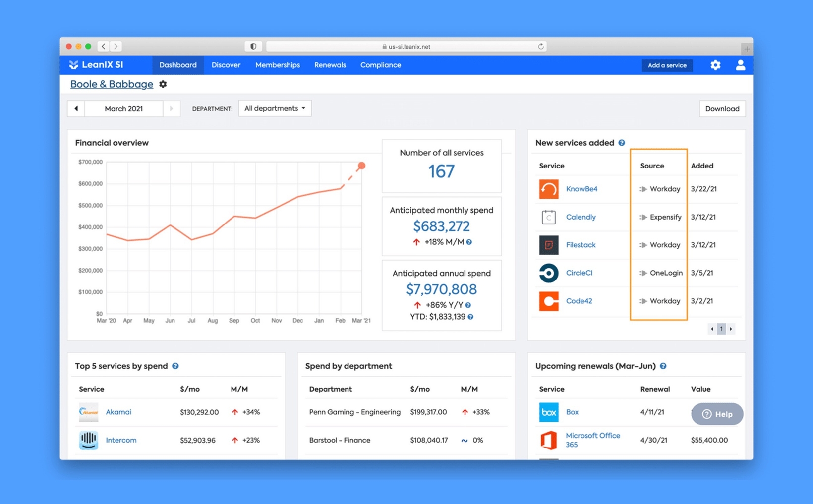Go to next page of new services
Screen dimensions: 813x504
(x=731, y=329)
